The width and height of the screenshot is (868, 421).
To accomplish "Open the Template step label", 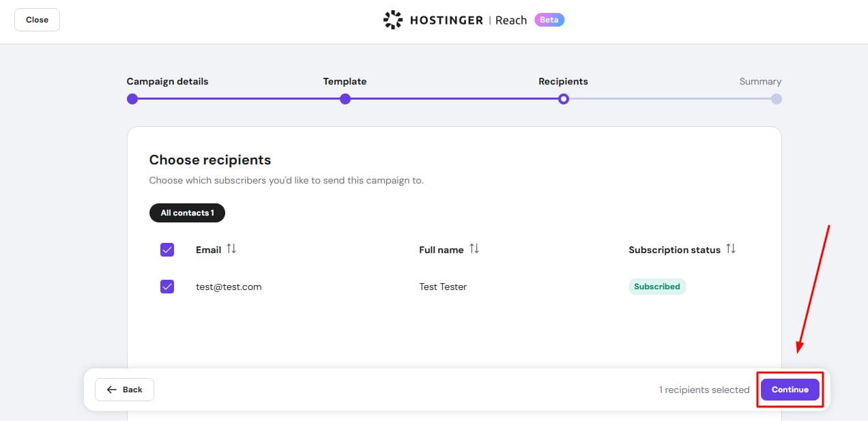I will [345, 81].
